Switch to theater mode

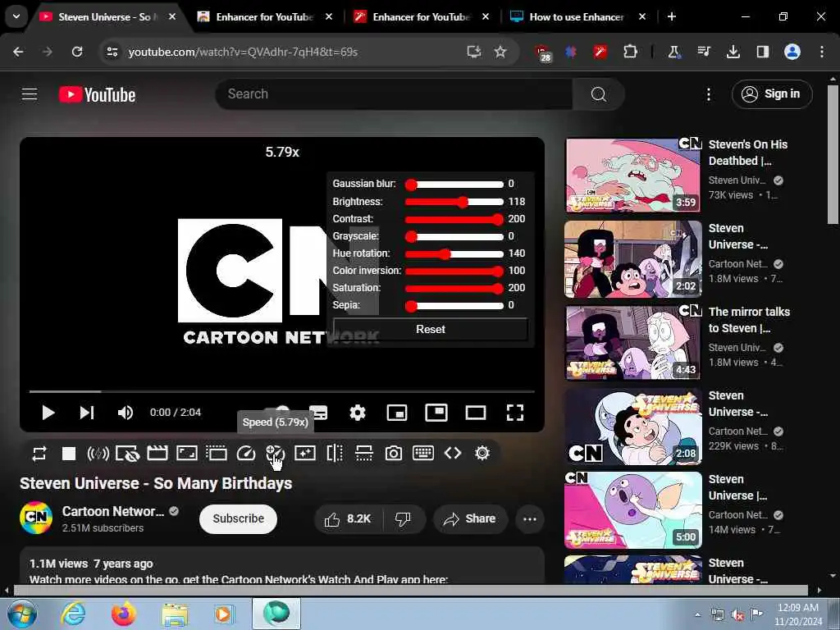(476, 413)
